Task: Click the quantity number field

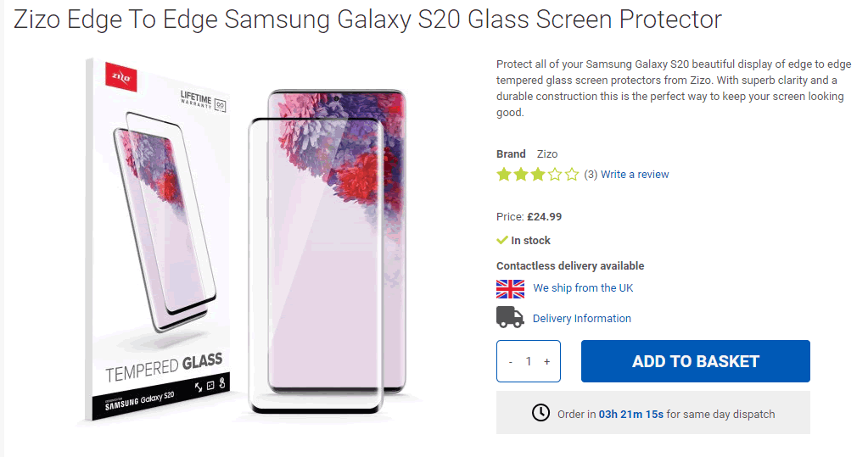Action: pyautogui.click(x=529, y=361)
